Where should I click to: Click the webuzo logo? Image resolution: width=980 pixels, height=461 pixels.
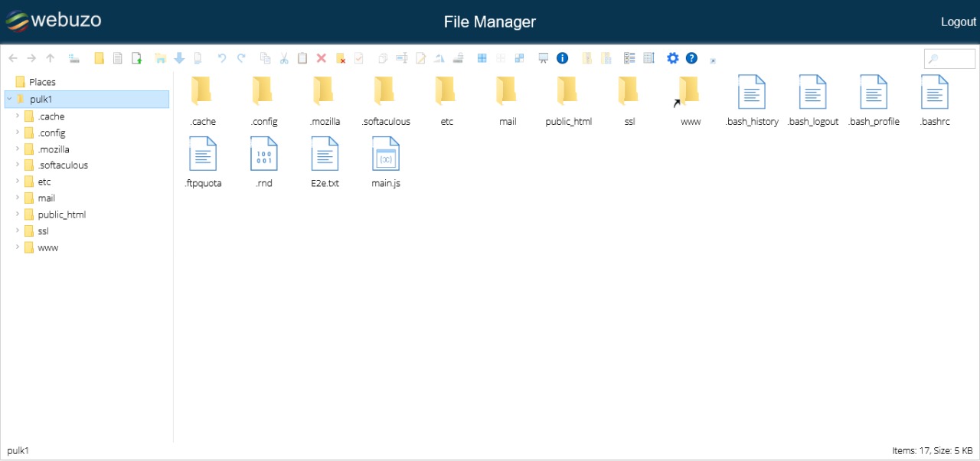pos(53,21)
